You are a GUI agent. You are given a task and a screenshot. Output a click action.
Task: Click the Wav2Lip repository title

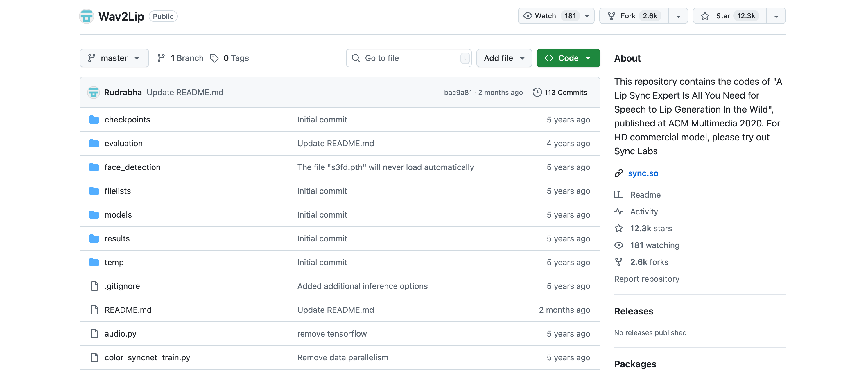pyautogui.click(x=121, y=16)
